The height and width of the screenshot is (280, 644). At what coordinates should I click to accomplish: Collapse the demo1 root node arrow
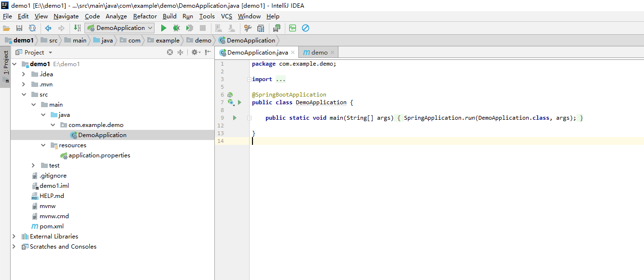(x=14, y=64)
